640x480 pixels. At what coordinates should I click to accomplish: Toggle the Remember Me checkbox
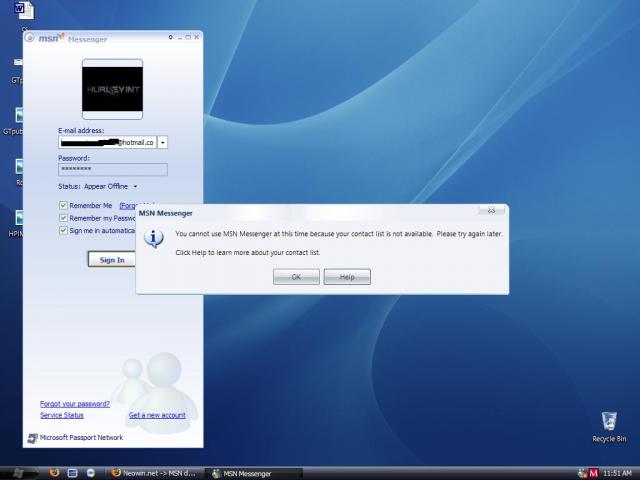point(63,205)
